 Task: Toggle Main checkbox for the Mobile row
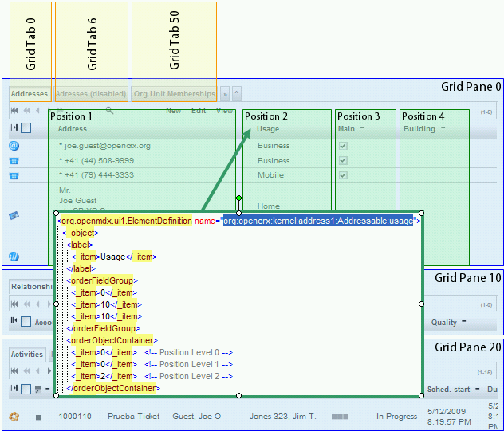pos(343,175)
